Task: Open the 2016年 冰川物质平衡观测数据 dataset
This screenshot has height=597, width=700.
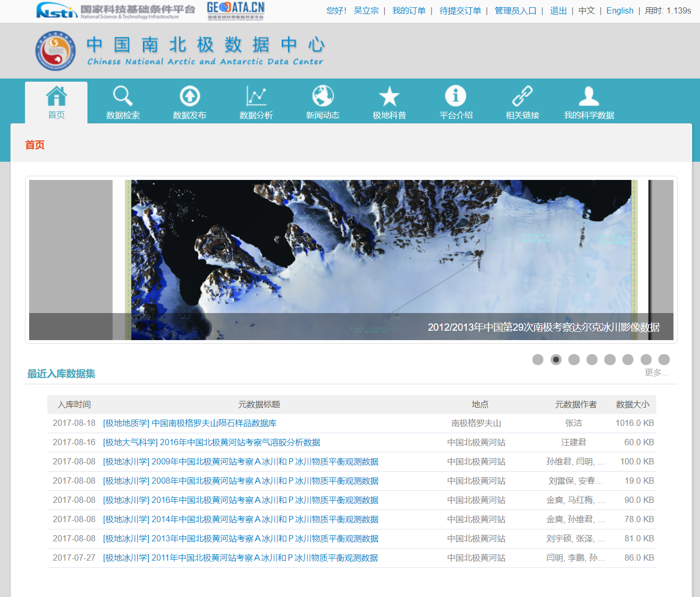Action: coord(241,500)
